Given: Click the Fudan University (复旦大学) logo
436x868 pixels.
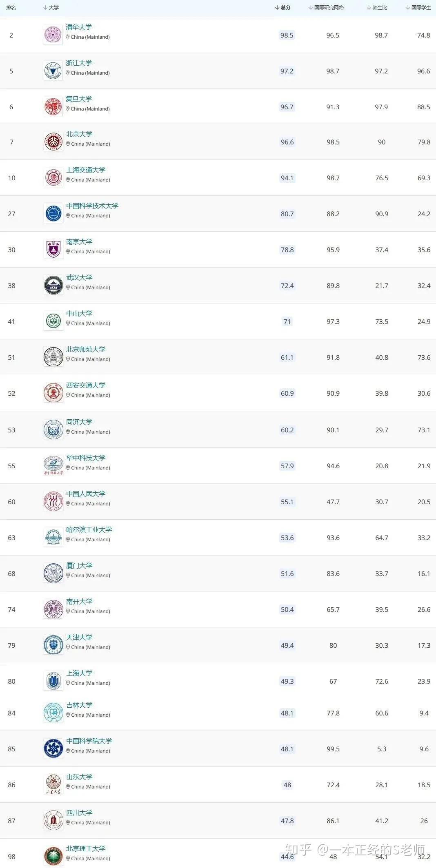Looking at the screenshot, I should click(53, 106).
